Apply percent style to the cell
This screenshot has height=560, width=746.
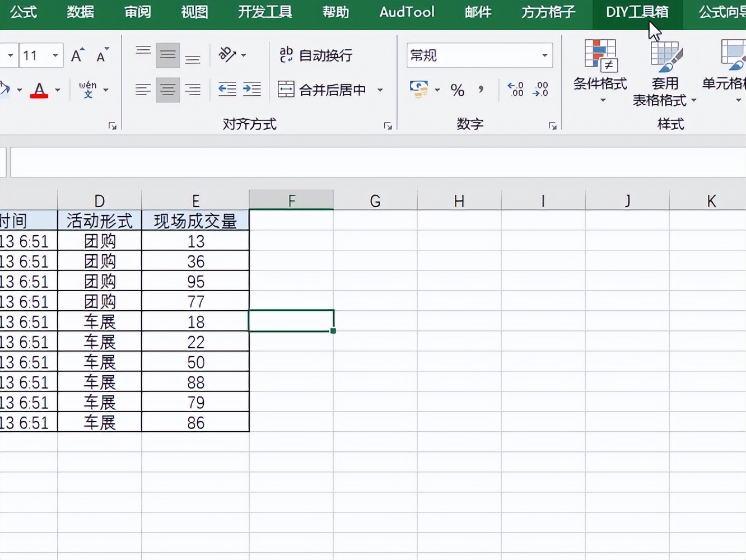tap(458, 90)
